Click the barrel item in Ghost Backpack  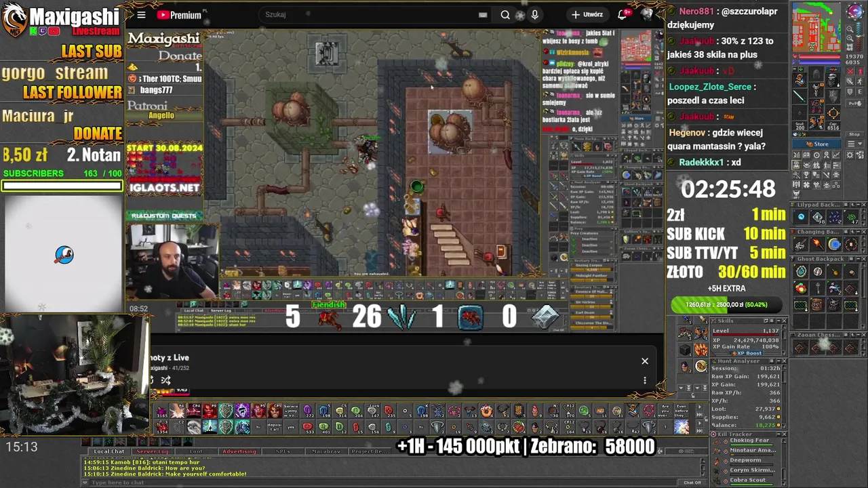tap(817, 304)
